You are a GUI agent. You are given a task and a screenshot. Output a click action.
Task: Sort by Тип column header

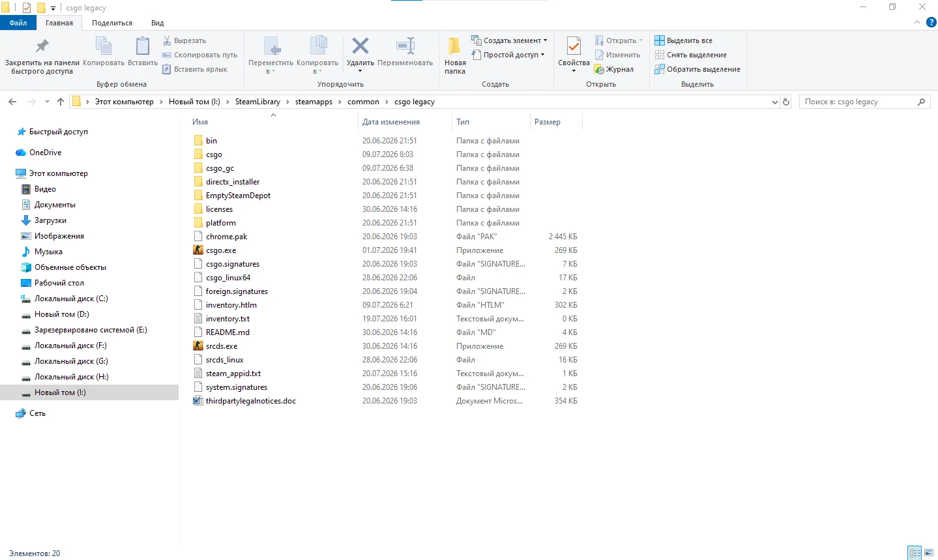click(463, 122)
